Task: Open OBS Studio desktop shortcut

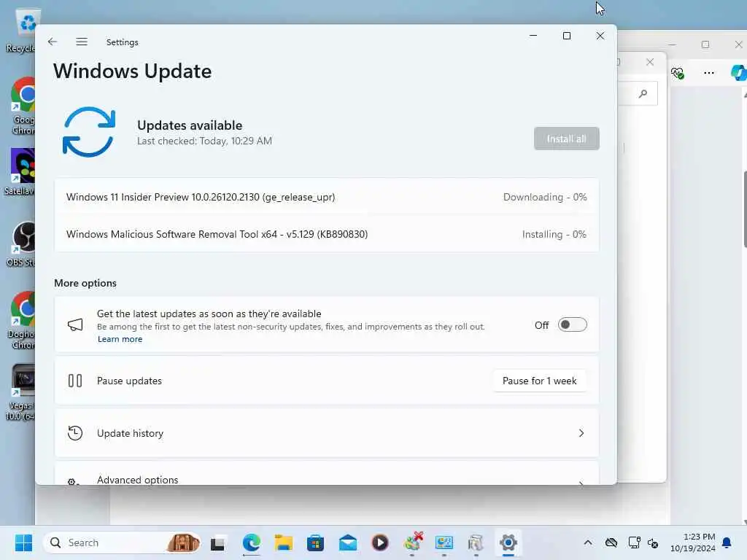Action: 21,244
